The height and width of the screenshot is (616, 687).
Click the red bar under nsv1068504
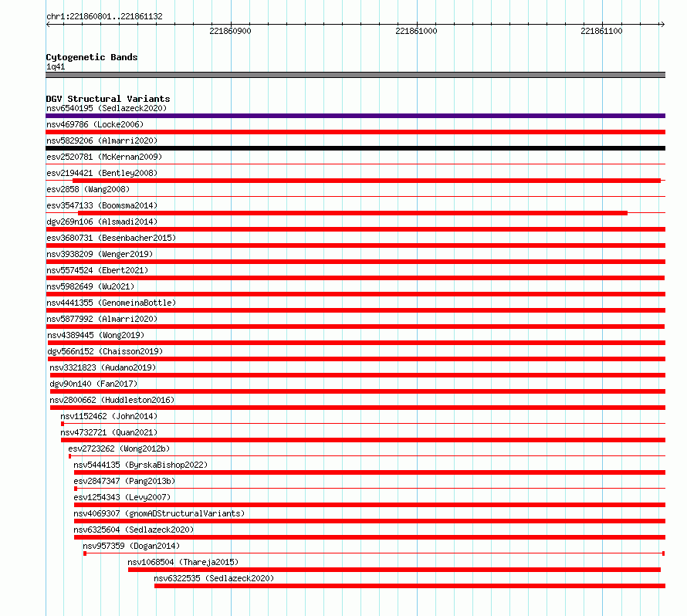pos(394,570)
